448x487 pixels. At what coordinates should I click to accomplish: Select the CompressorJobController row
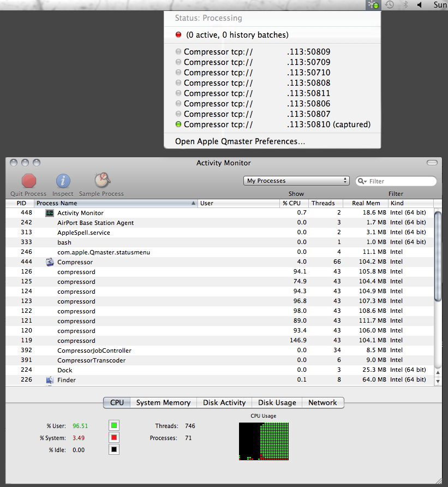219,351
